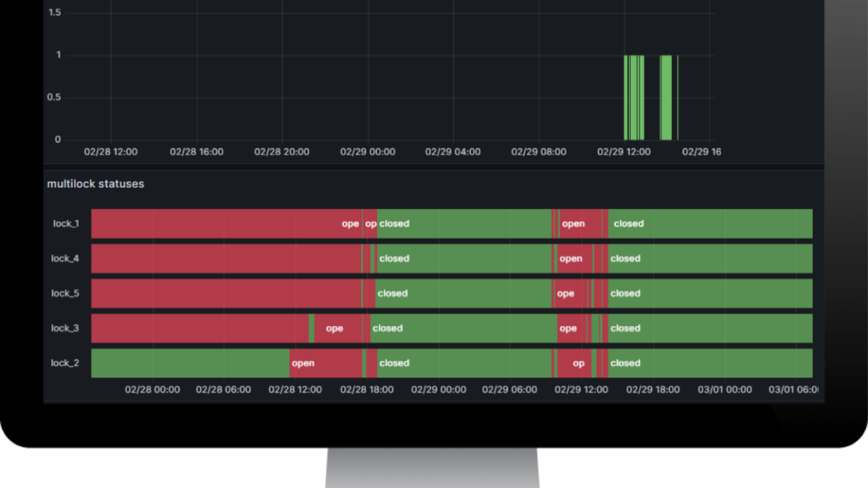Click lock_2's initial green segment at left
868x488 pixels.
tap(190, 363)
